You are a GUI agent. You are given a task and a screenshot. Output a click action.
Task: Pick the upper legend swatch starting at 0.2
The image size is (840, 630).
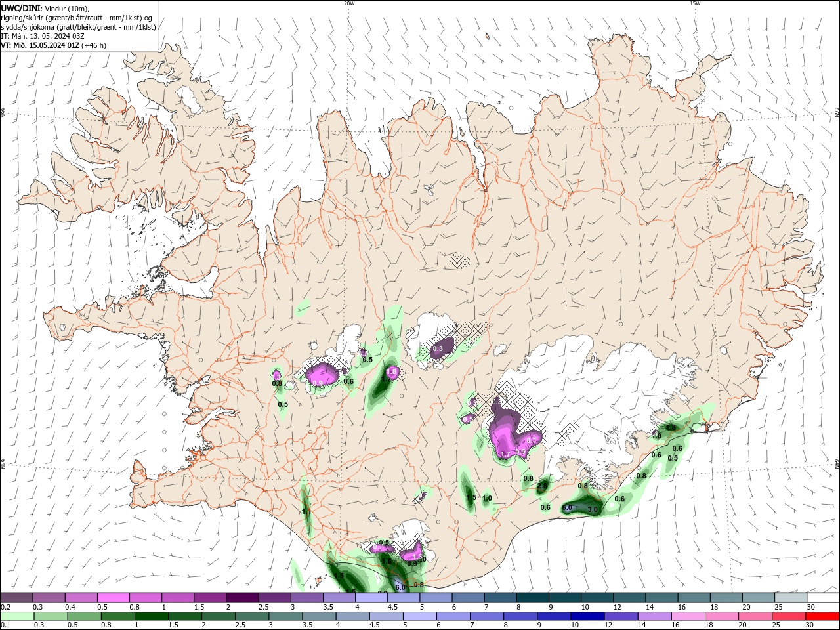click(16, 597)
